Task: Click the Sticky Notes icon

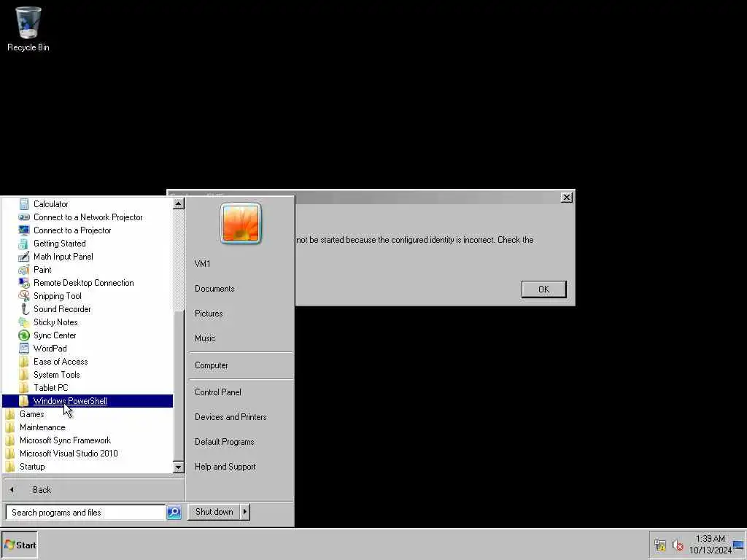Action: tap(24, 322)
